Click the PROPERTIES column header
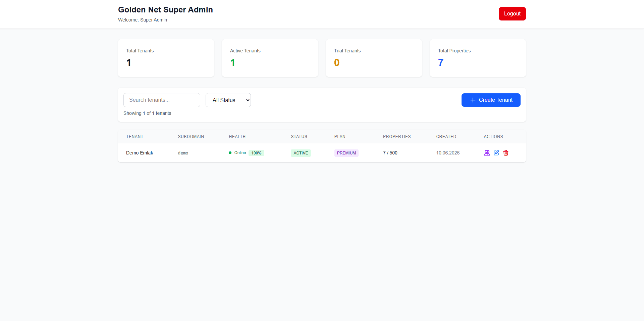644x321 pixels. click(397, 137)
